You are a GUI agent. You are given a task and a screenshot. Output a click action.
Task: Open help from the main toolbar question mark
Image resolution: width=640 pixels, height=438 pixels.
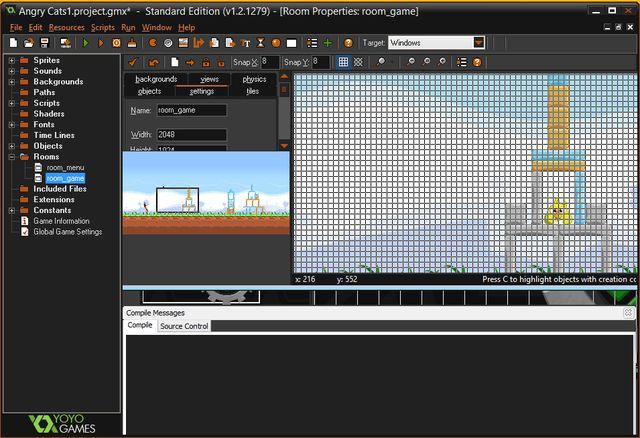pyautogui.click(x=348, y=43)
